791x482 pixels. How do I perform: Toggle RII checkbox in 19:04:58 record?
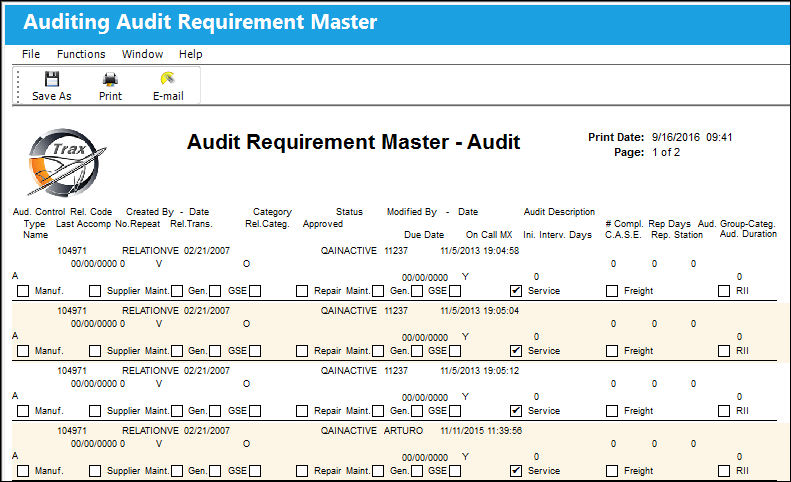[724, 291]
